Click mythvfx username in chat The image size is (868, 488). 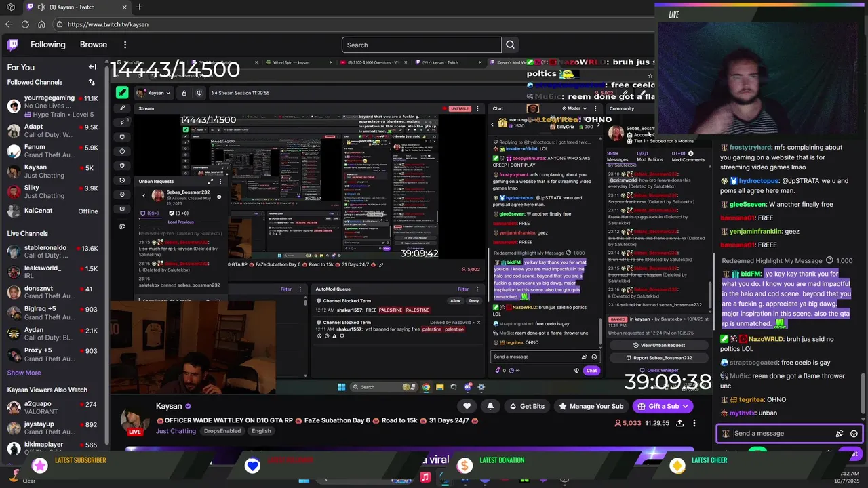tap(742, 413)
